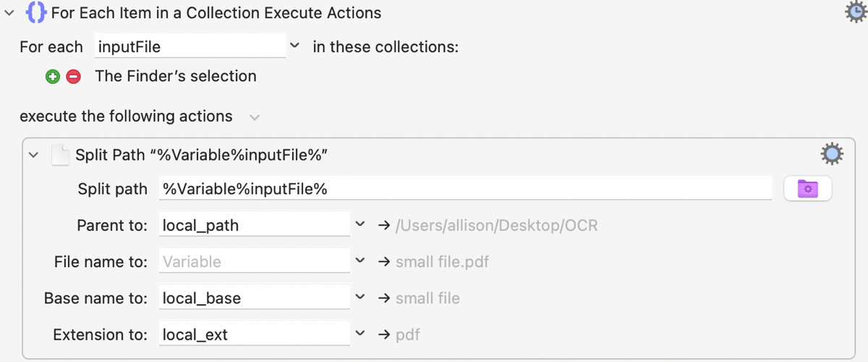This screenshot has height=362, width=868.
Task: Open the Parent to variable dropdown
Action: pos(360,225)
